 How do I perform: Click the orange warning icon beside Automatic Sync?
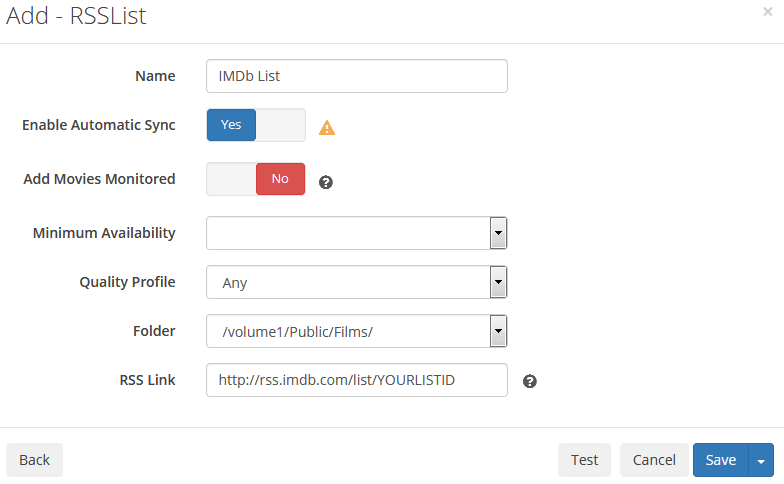point(327,128)
